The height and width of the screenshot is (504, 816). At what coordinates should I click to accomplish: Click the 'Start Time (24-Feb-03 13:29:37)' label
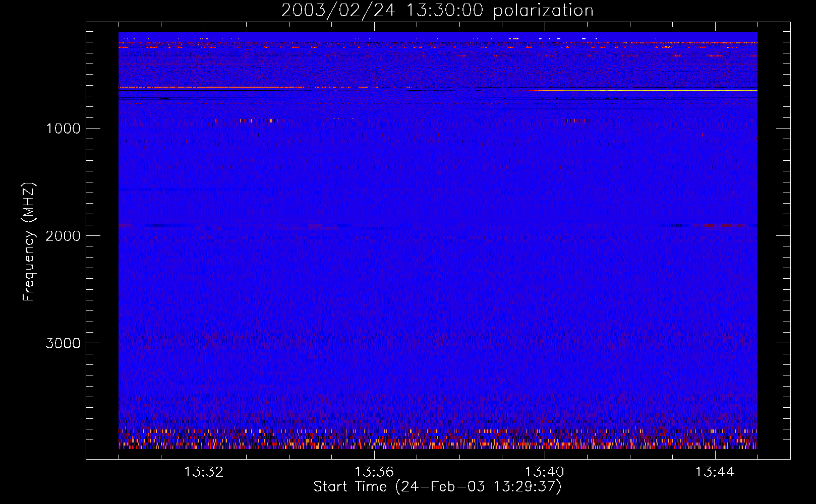(437, 486)
